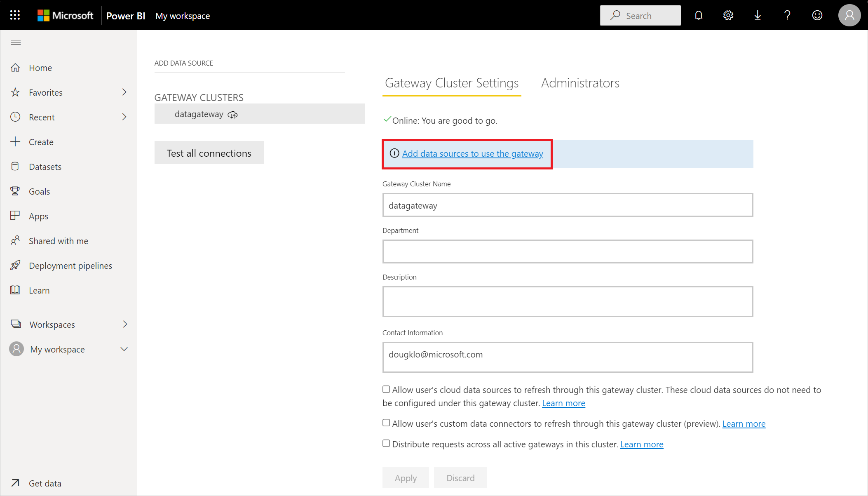This screenshot has height=496, width=868.
Task: Follow Add data sources to use the gateway link
Action: [472, 153]
